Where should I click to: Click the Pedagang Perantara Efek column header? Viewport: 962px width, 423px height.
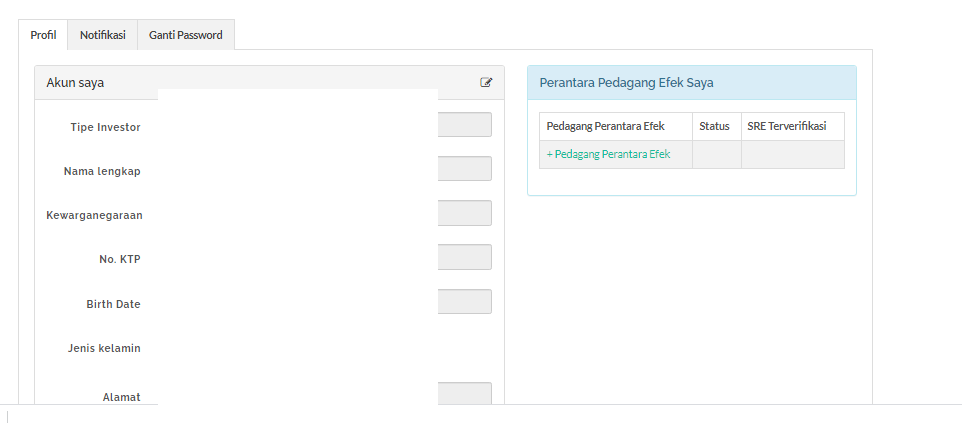tap(606, 126)
